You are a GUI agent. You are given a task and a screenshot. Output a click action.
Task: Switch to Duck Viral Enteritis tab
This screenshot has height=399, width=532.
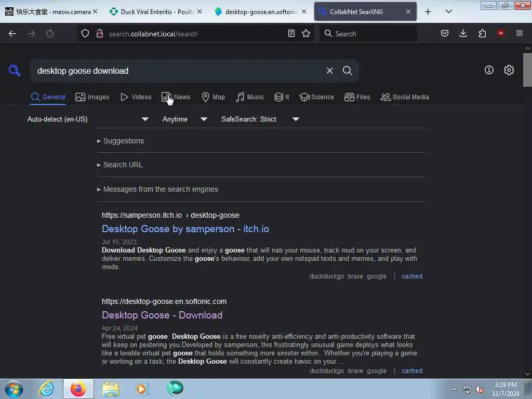156,11
